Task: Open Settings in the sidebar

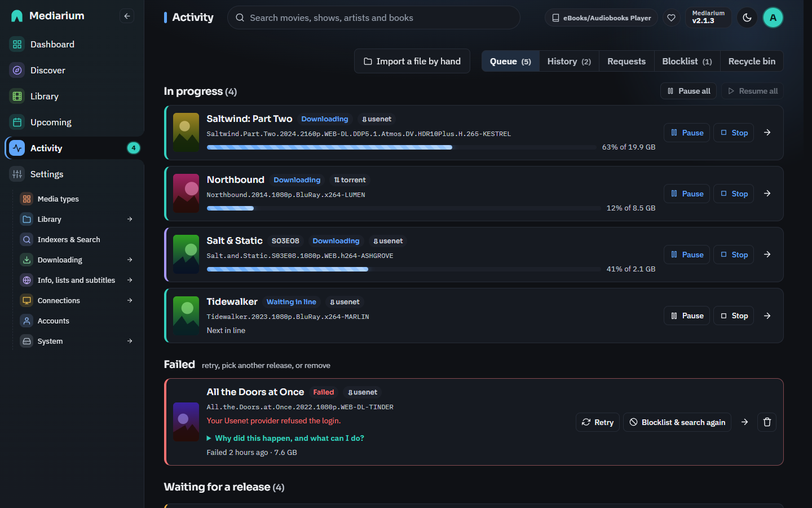Action: point(72,174)
